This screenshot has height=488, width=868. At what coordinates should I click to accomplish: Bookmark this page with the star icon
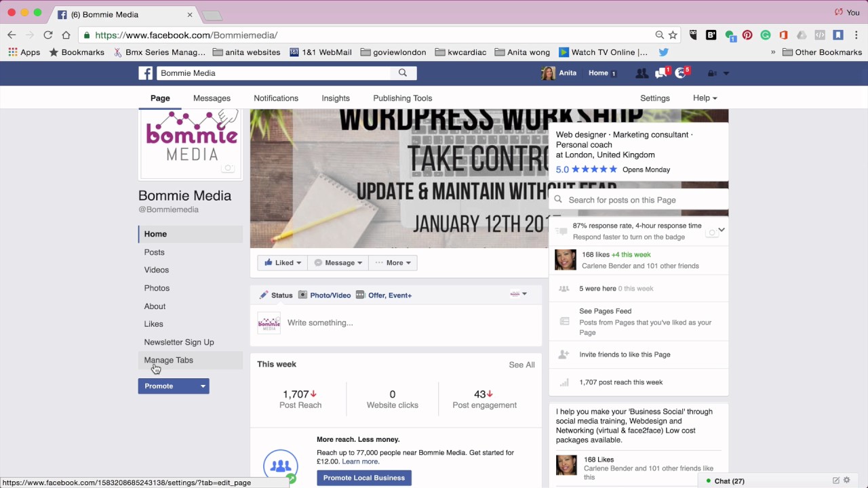673,35
